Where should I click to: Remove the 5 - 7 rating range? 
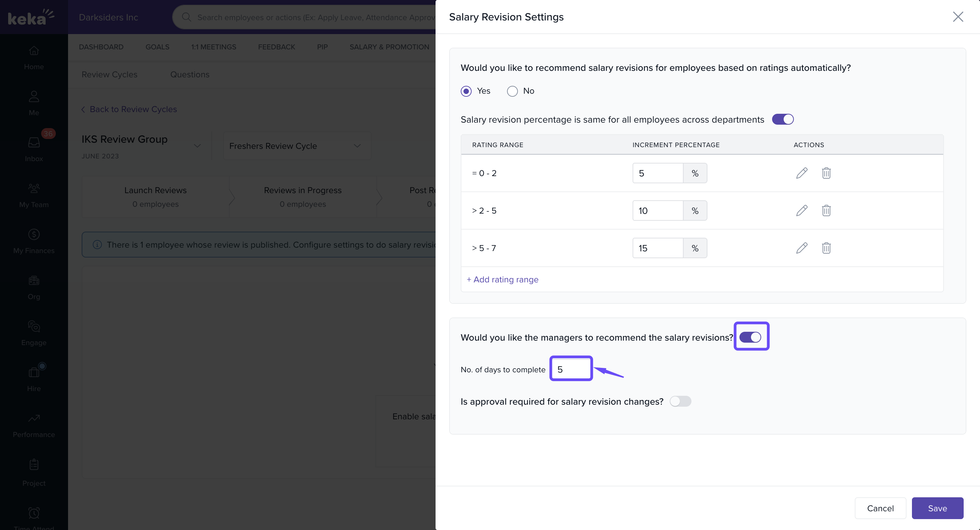click(x=826, y=248)
